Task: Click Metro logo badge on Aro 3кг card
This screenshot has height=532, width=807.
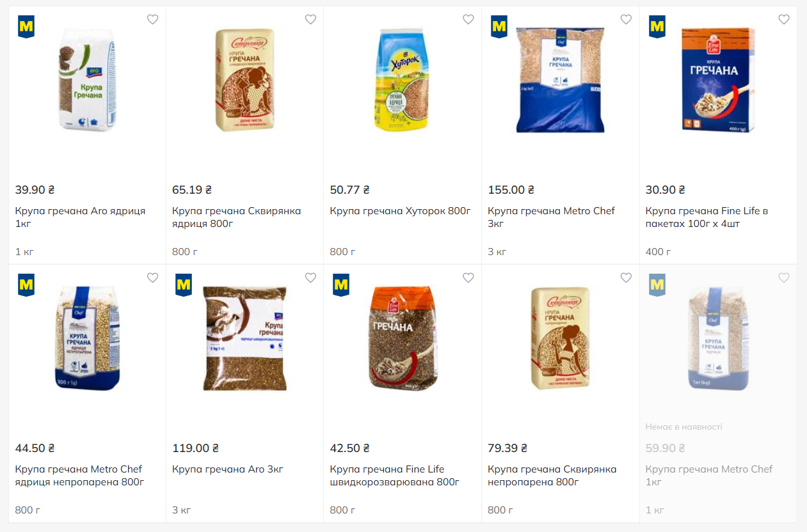Action: coord(184,285)
